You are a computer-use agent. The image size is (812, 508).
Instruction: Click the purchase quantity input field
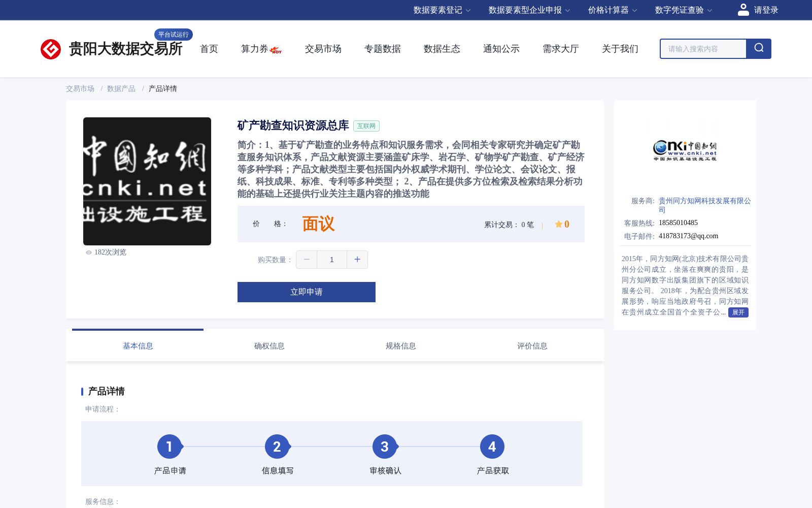pyautogui.click(x=332, y=260)
